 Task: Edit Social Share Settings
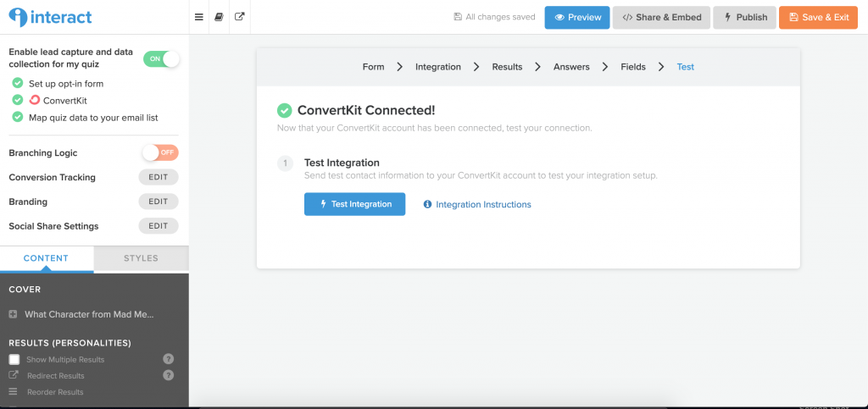tap(159, 226)
